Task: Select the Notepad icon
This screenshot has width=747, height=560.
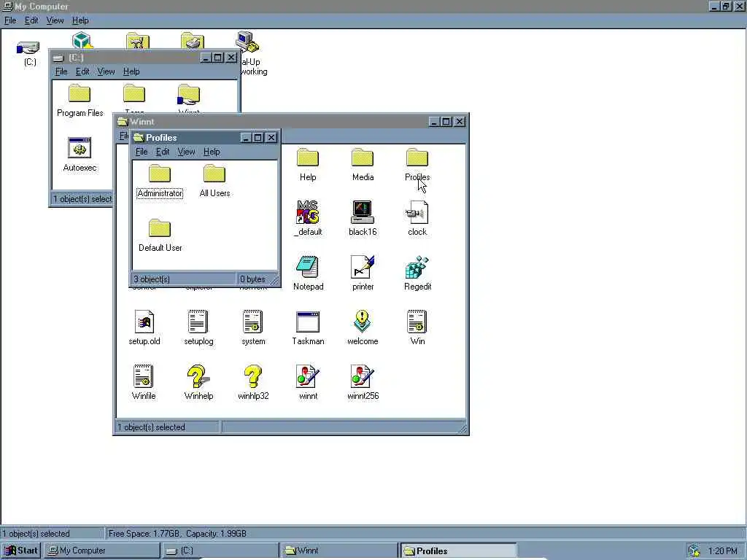Action: point(308,274)
